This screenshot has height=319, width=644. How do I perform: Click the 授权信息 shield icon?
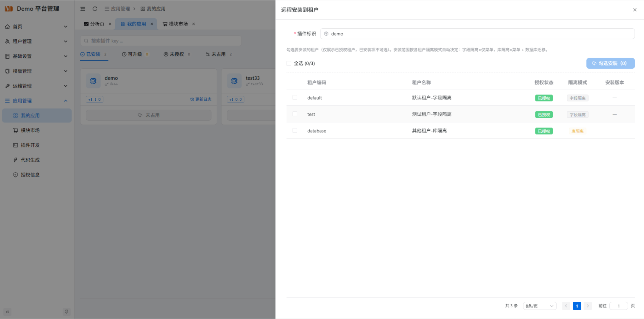(x=15, y=175)
